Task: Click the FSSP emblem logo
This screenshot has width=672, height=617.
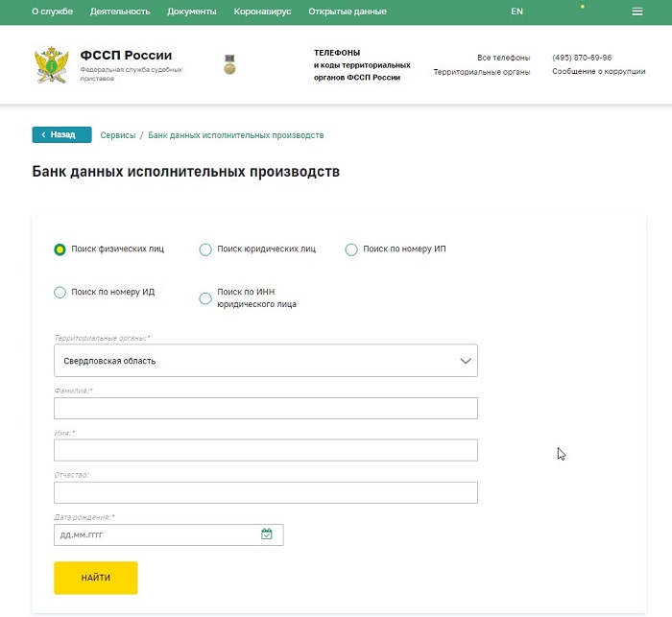Action: click(52, 64)
